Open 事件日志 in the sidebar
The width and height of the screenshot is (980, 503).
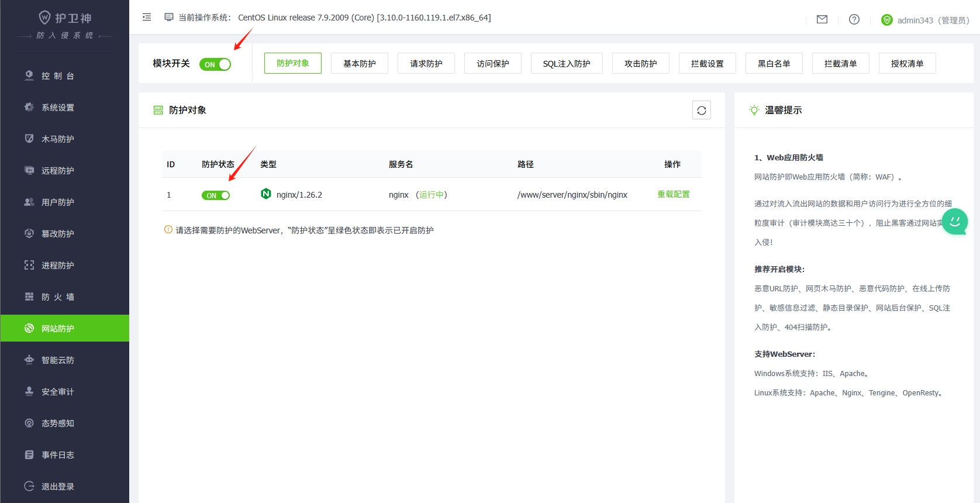pyautogui.click(x=65, y=454)
